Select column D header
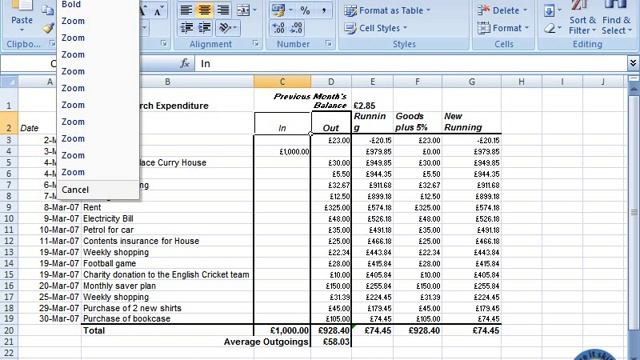Viewport: 640px width, 360px height. 331,82
